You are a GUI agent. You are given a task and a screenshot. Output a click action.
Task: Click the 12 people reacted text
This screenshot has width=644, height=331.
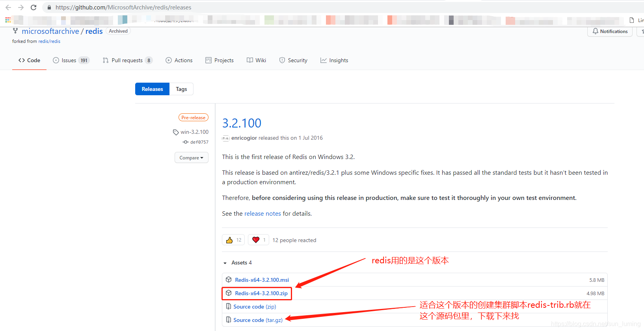click(294, 240)
